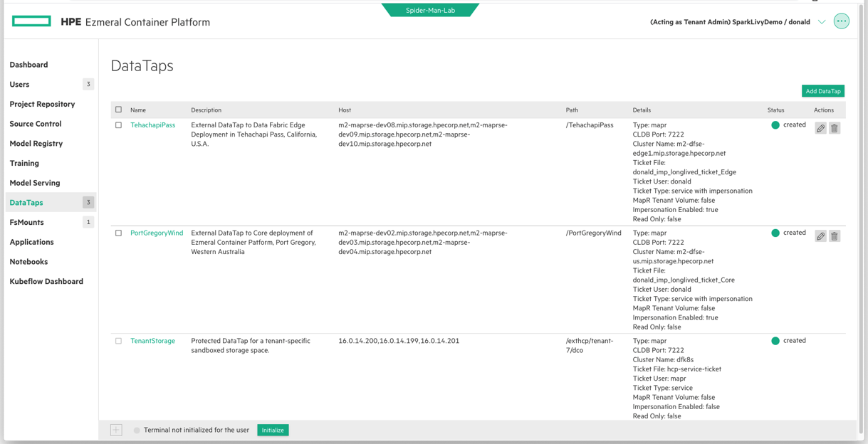Click the Add DataTap button

coord(823,91)
